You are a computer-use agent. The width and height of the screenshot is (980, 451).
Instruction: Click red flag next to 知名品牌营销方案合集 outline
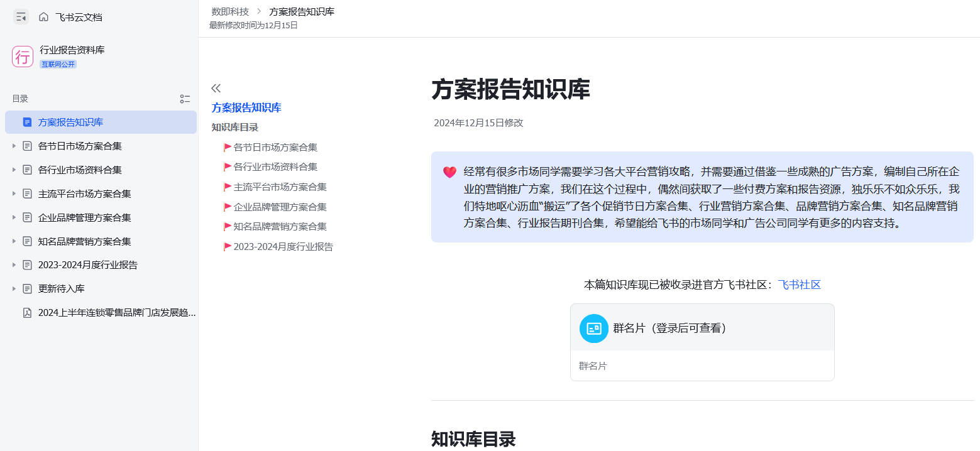228,227
